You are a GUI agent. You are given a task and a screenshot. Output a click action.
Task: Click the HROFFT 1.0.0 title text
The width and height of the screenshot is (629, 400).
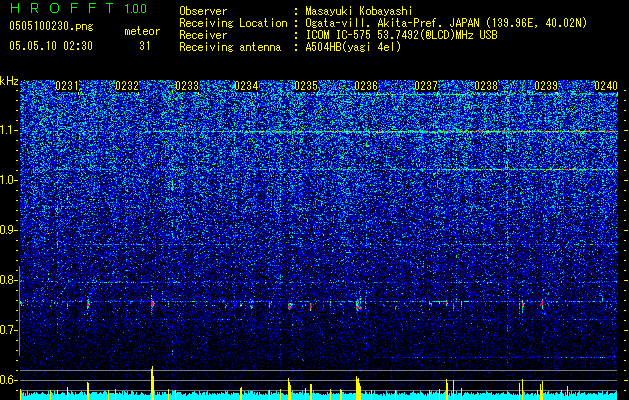78,8
